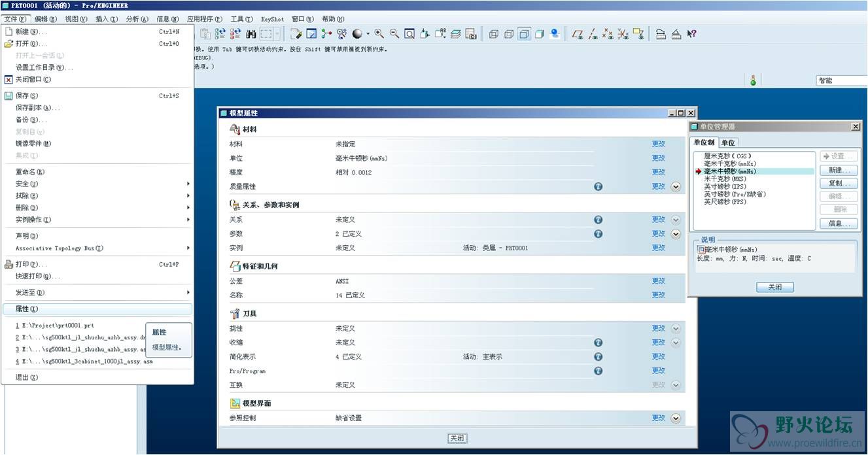This screenshot has width=868, height=455.
Task: Open appearance gallery dropdown arrow
Action: tap(368, 33)
